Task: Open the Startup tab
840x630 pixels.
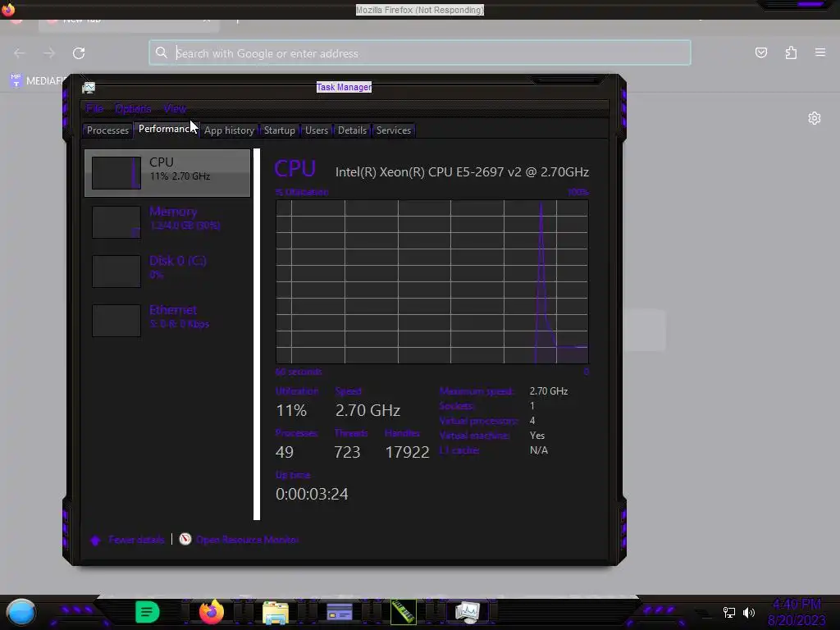Action: [279, 130]
